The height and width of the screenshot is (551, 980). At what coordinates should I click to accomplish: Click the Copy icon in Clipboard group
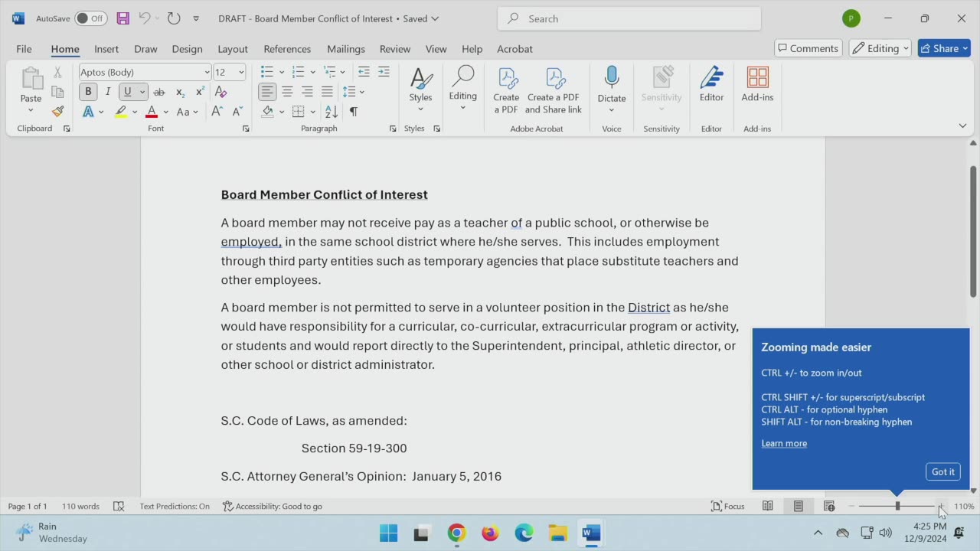(57, 92)
